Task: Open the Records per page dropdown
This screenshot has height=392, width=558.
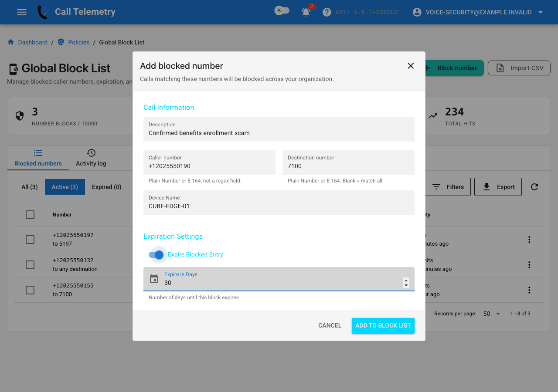Action: point(492,314)
